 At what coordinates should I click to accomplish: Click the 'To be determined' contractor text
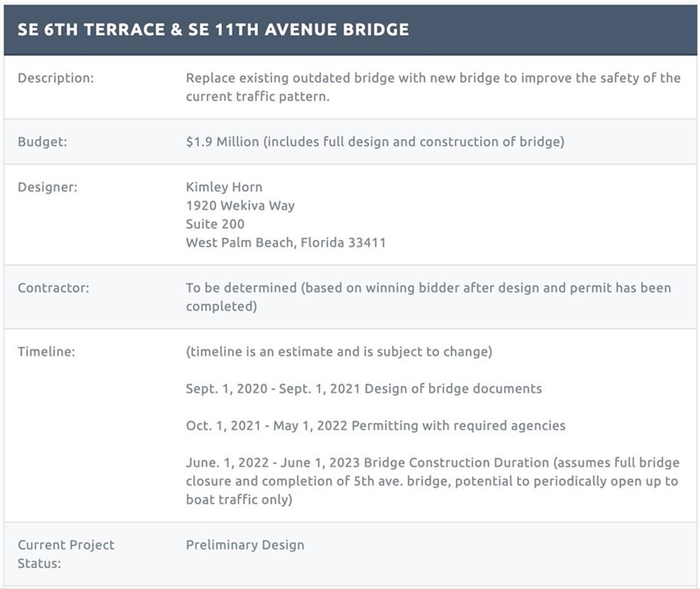[428, 297]
